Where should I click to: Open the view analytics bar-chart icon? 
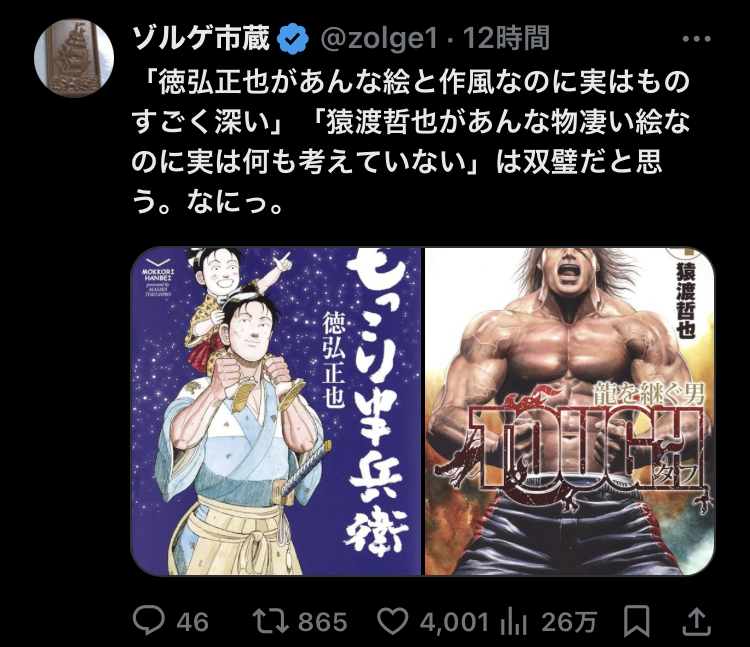(x=513, y=621)
